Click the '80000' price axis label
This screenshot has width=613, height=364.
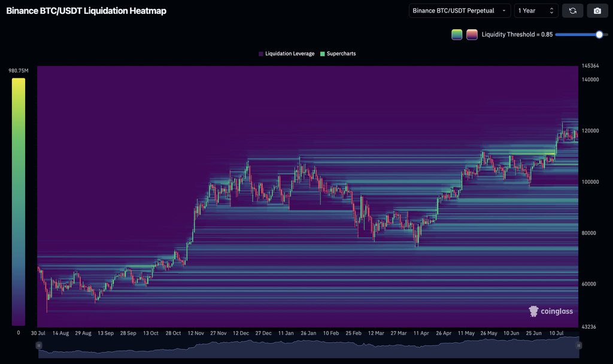(589, 233)
